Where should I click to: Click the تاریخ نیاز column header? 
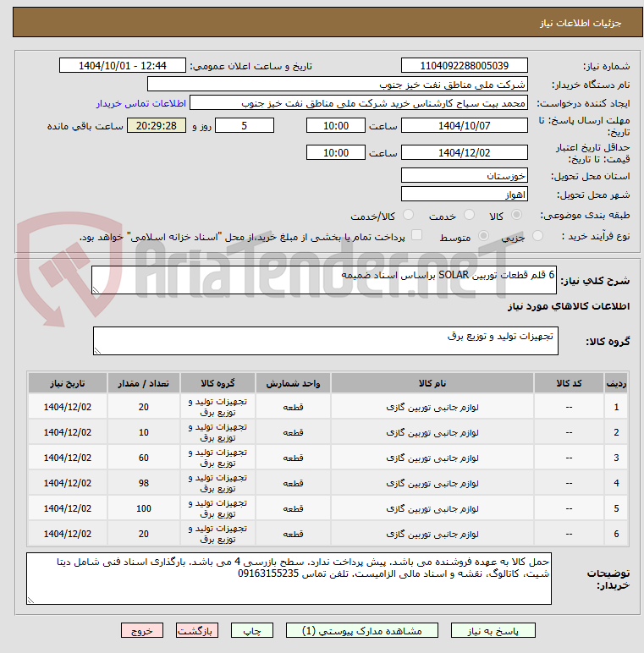[68, 383]
